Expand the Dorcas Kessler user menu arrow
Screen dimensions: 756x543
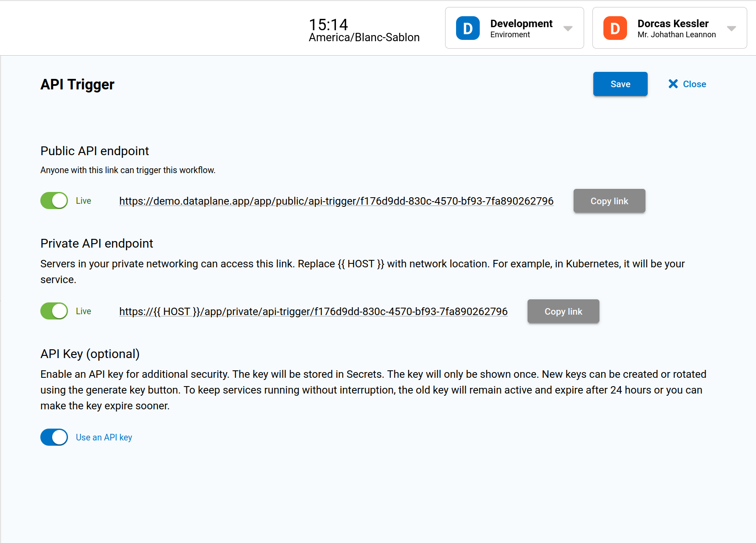click(x=731, y=28)
